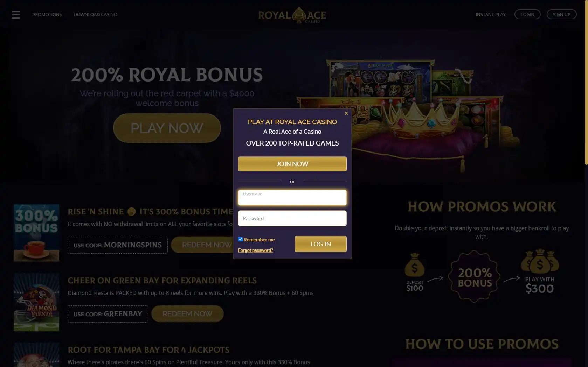Focus the Password input field
The height and width of the screenshot is (367, 588).
point(292,218)
